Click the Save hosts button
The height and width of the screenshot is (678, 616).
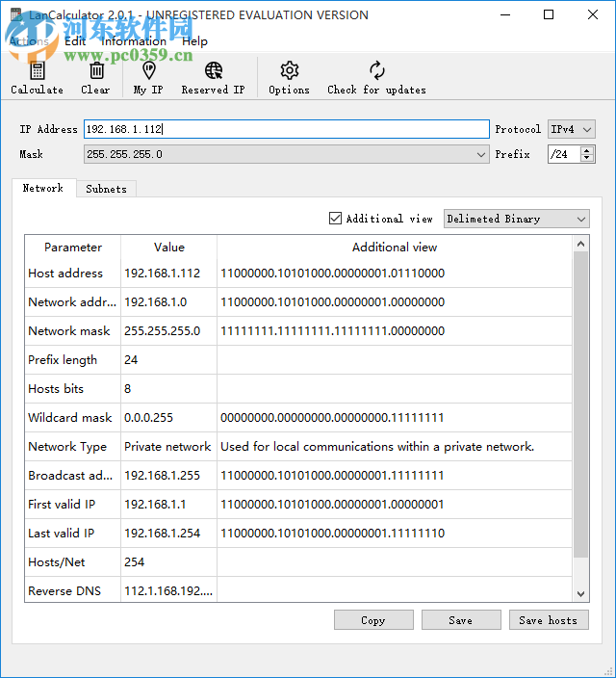point(549,620)
